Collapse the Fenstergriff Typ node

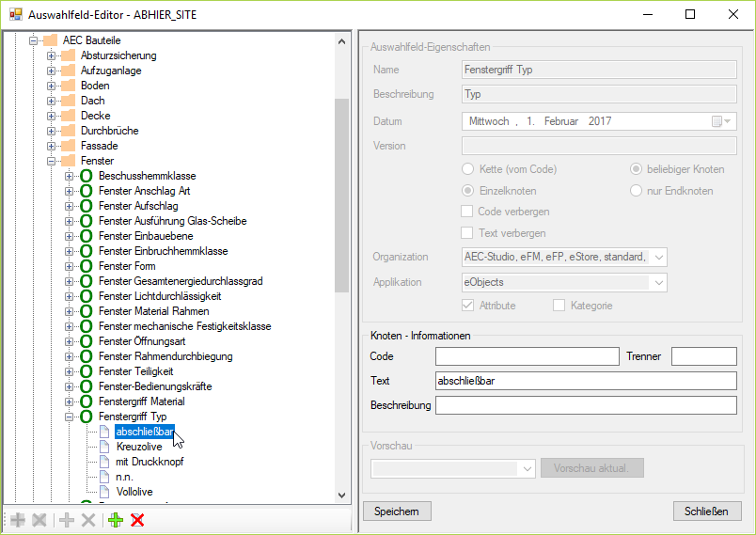pyautogui.click(x=69, y=417)
